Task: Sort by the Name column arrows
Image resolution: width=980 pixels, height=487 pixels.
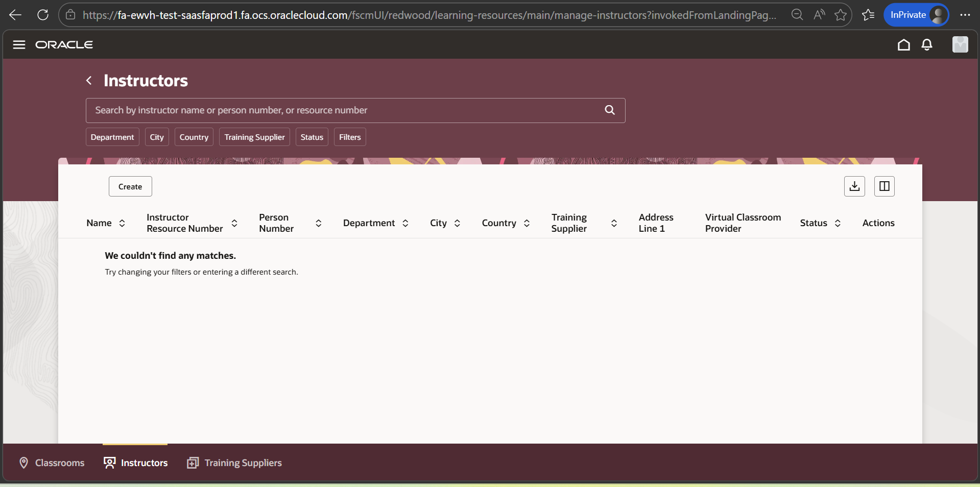Action: click(122, 223)
